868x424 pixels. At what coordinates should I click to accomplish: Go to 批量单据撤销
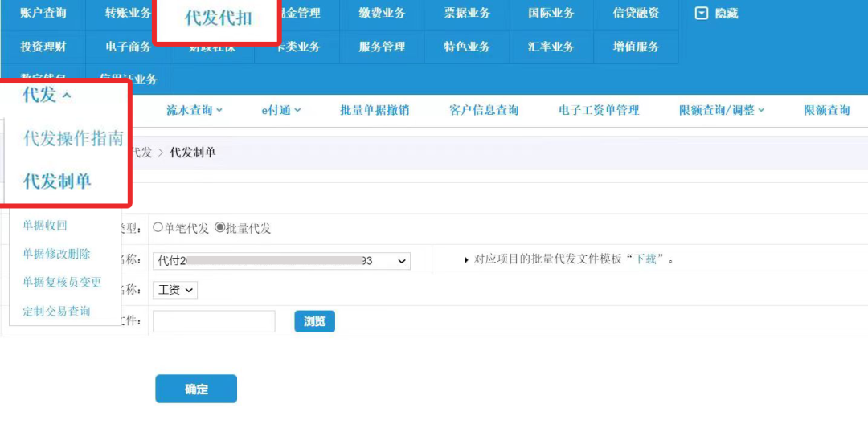(375, 111)
